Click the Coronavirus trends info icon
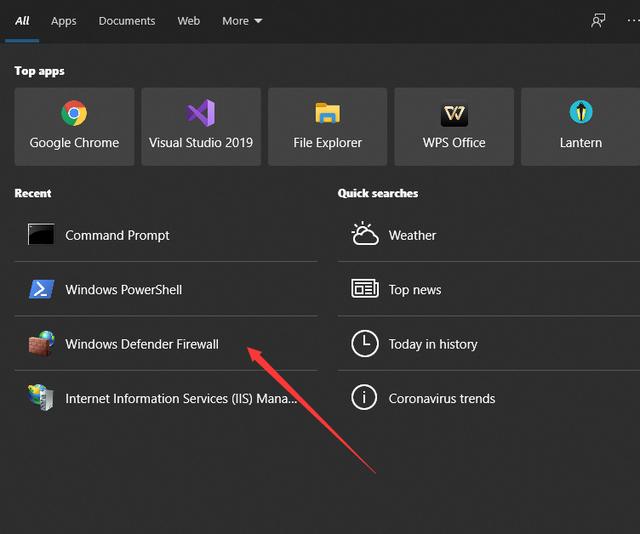Screen dimensions: 640x534 pos(365,398)
